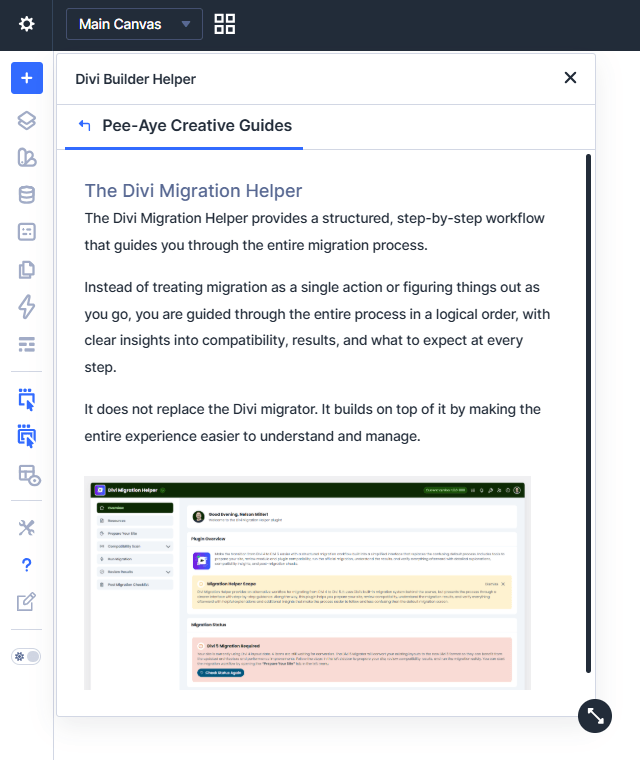Click the Divi Migration Helper screenshot thumbnail
Viewport: 640px width, 760px height.
(307, 583)
